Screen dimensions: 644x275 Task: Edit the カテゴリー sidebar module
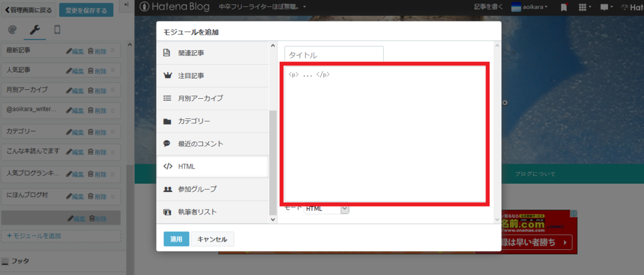[75, 132]
